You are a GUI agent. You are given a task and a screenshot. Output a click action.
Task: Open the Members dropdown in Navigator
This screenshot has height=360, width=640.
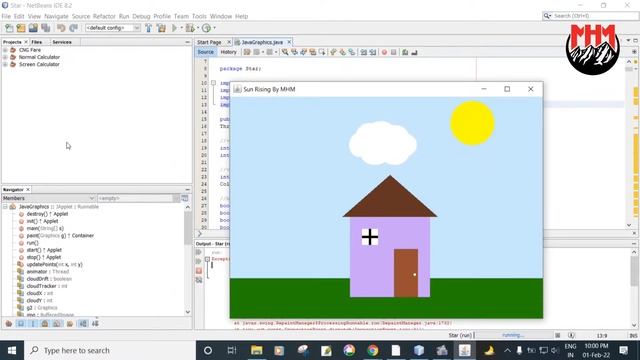coord(49,198)
